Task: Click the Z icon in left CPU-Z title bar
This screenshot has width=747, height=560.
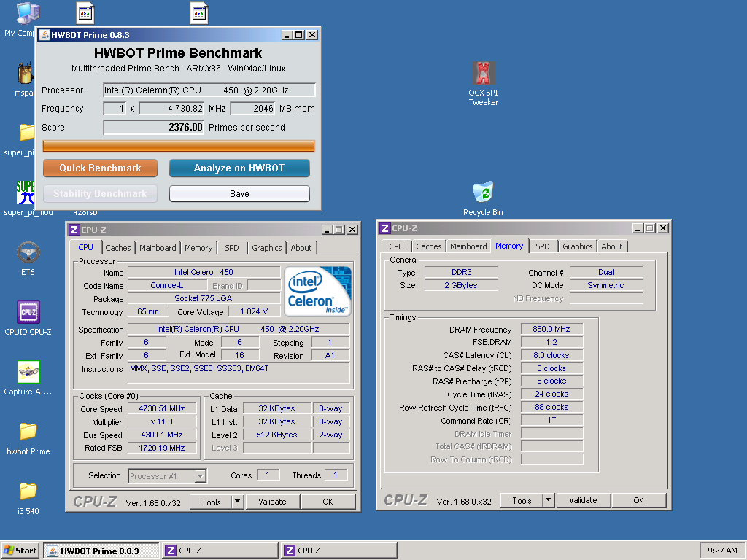Action: pos(74,230)
